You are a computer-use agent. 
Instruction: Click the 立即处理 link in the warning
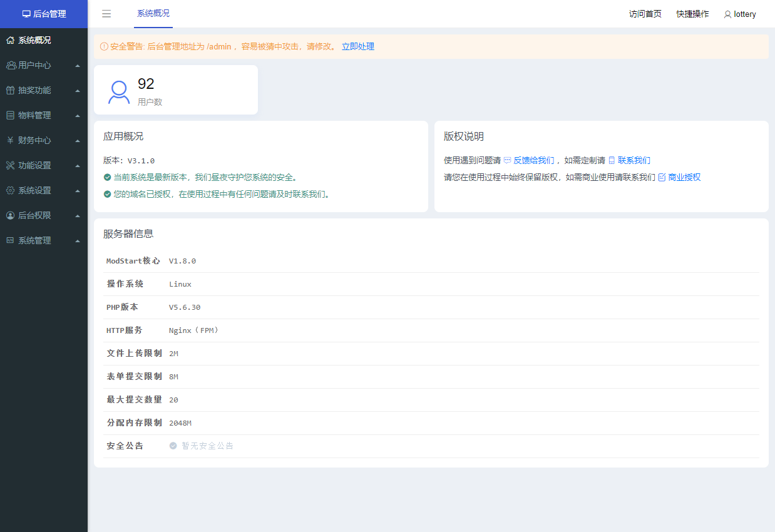358,46
